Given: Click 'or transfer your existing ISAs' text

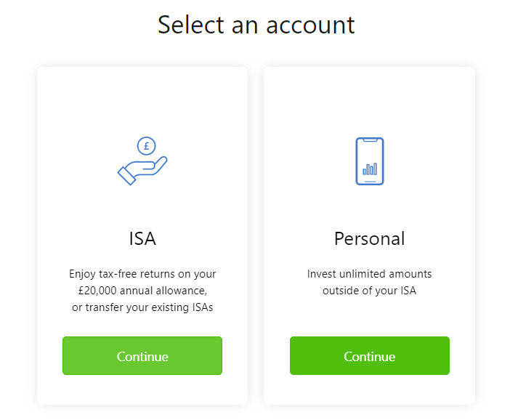Looking at the screenshot, I should click(142, 307).
